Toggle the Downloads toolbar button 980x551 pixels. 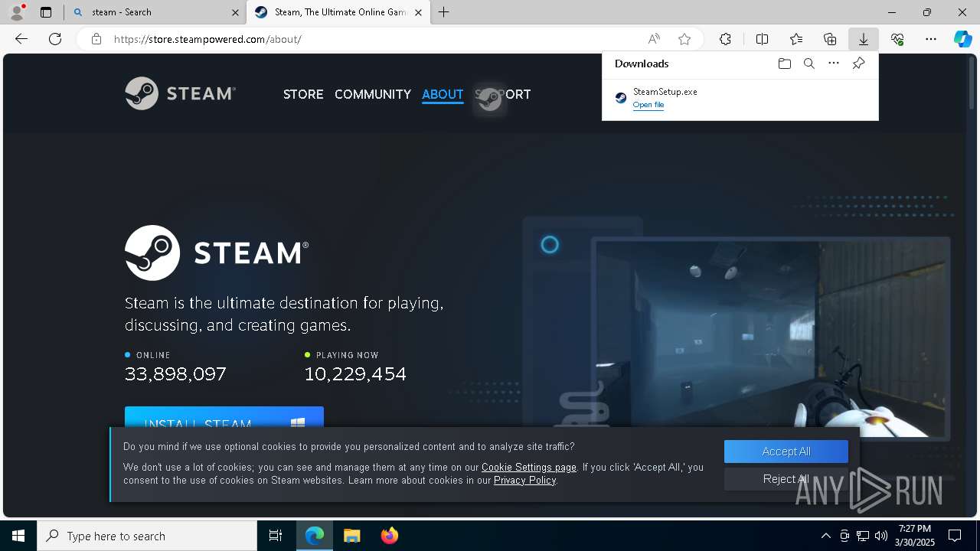pos(863,39)
